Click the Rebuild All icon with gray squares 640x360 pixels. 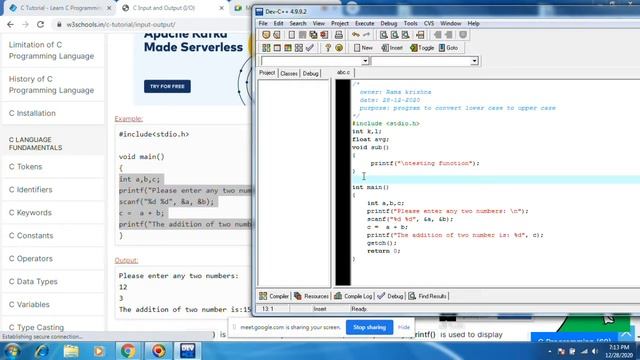click(299, 48)
